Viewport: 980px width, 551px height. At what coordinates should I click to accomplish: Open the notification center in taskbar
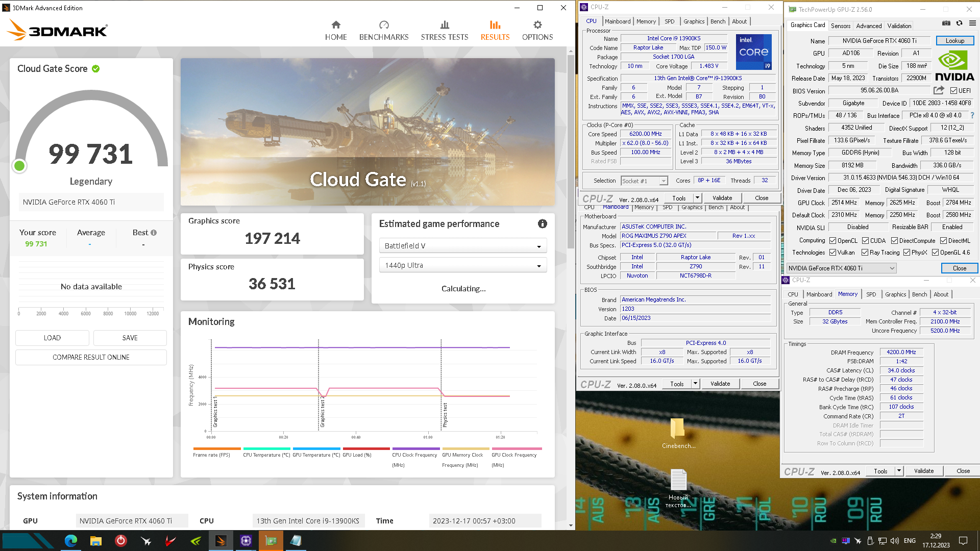pos(963,541)
